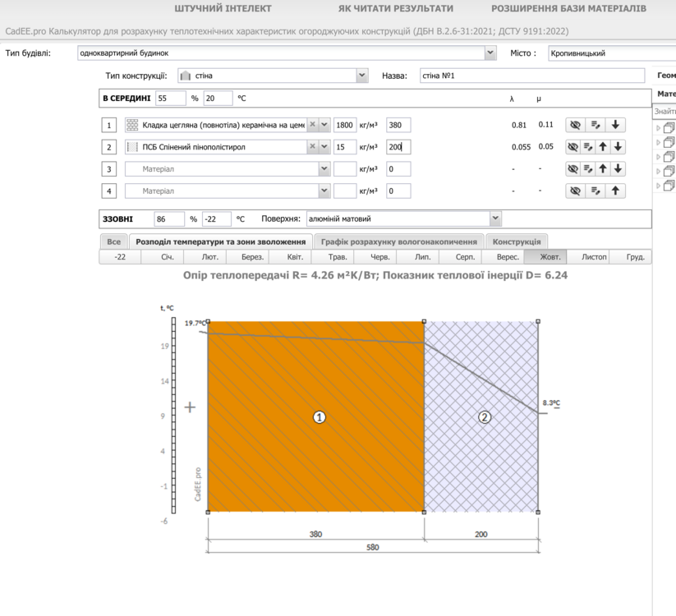Expand 'Матеріал' dropdown on layer 3

322,168
